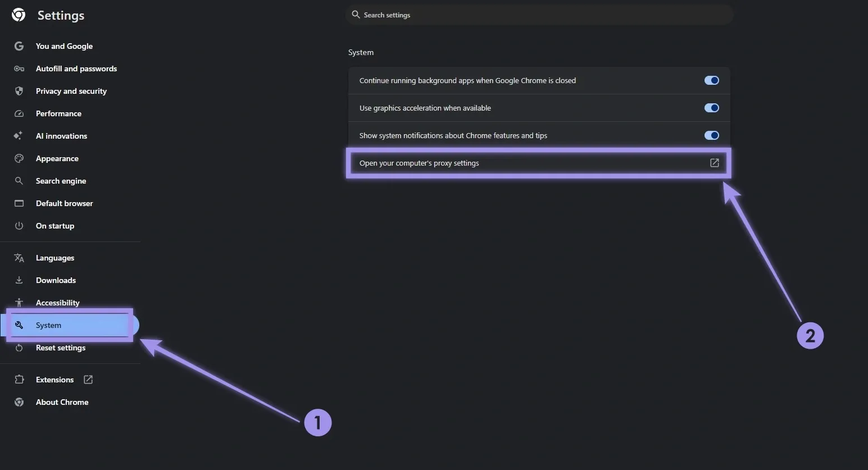Go to the On startup section

[55, 226]
